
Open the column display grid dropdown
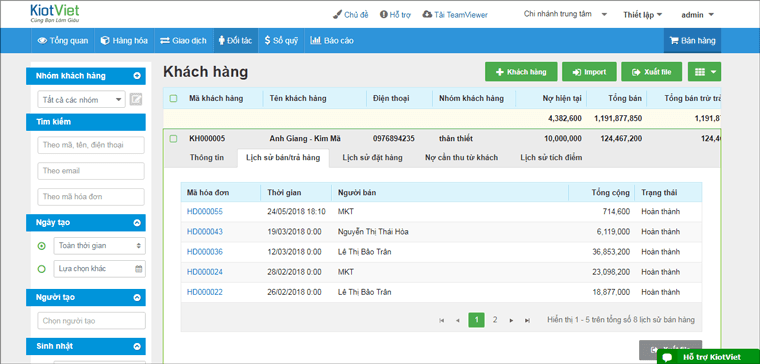click(x=704, y=72)
